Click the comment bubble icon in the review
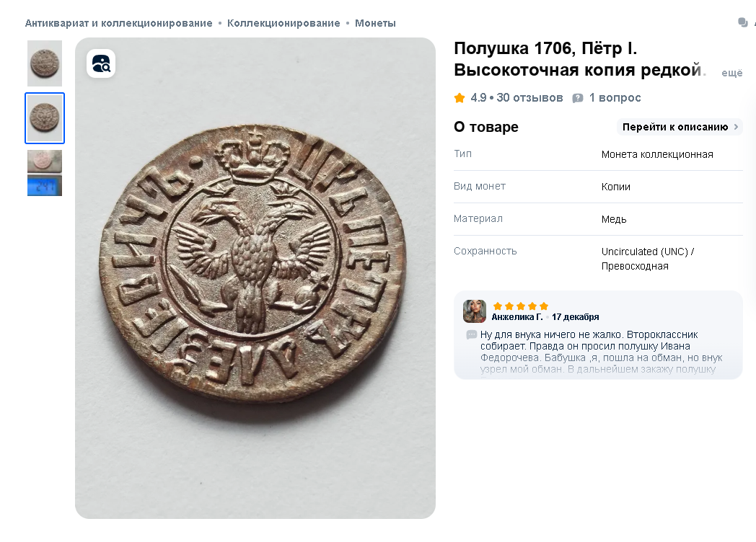 click(472, 334)
